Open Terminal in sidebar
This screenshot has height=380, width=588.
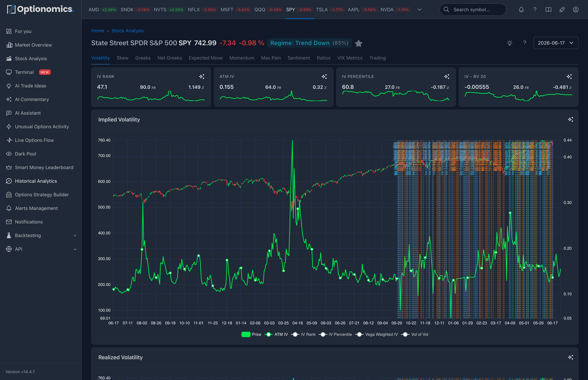point(41,72)
